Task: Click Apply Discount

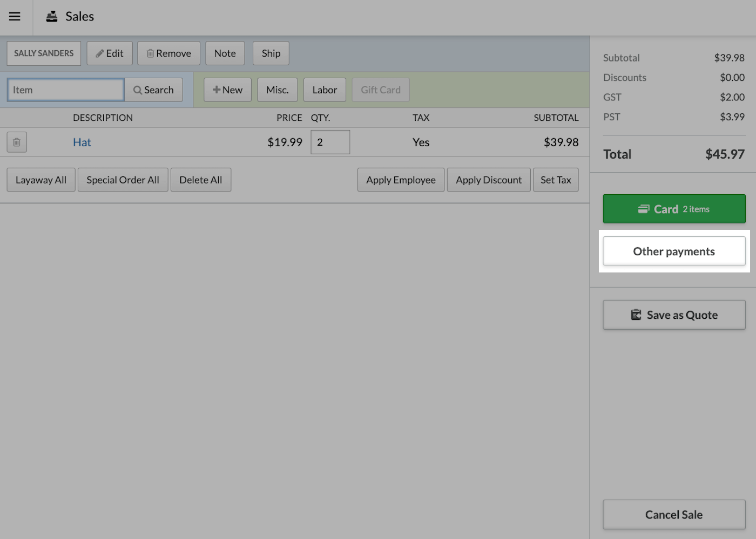Action: (489, 180)
